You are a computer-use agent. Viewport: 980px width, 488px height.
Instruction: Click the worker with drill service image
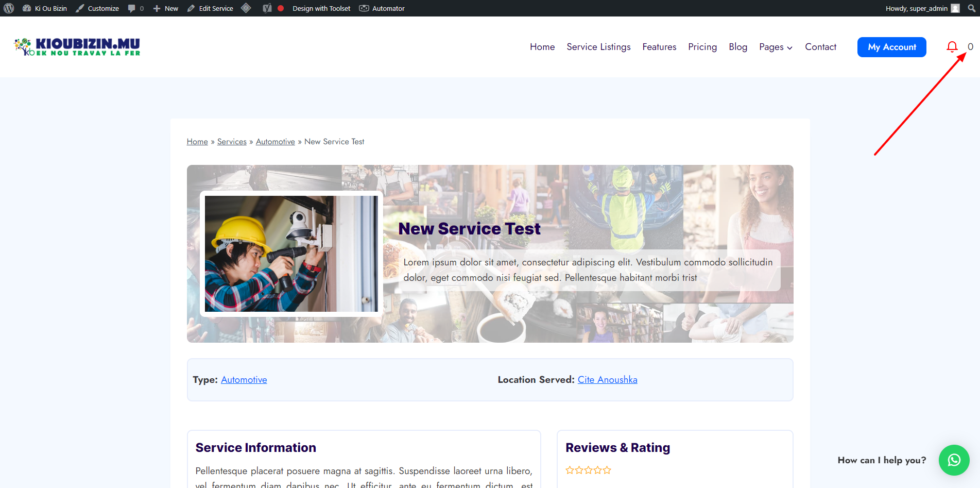[291, 254]
